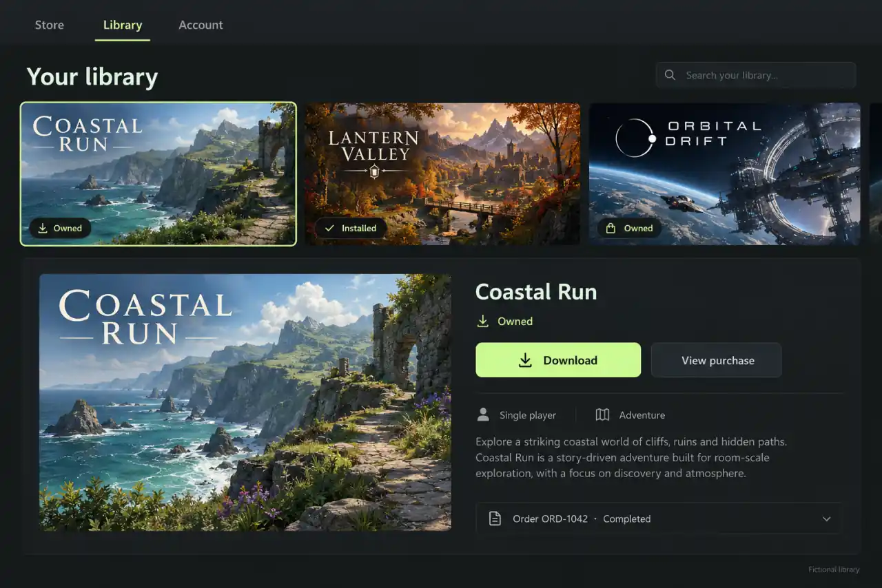This screenshot has width=882, height=588.
Task: Click the large Coastal Run cover image
Action: pyautogui.click(x=245, y=402)
